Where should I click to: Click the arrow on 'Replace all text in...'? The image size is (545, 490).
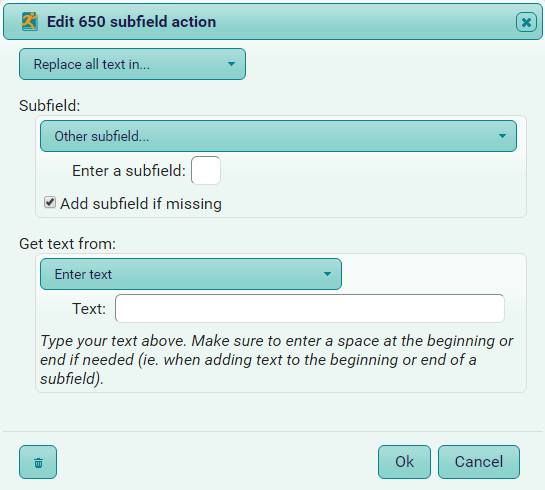(231, 64)
